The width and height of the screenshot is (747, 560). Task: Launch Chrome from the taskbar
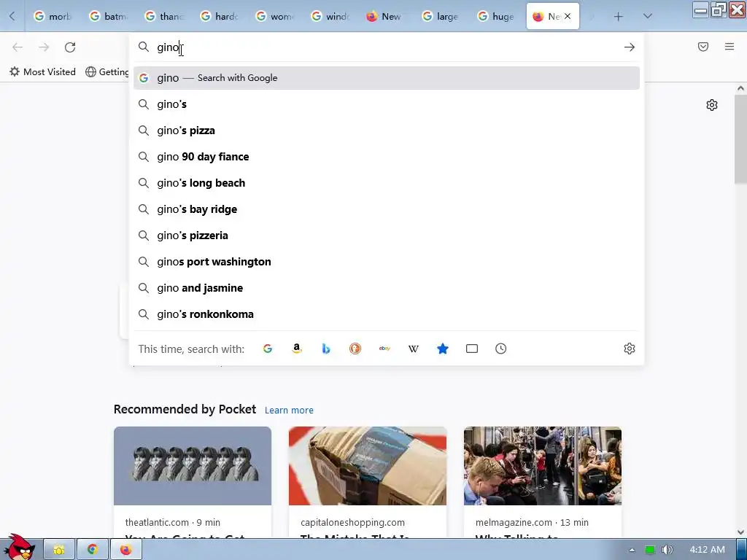(93, 550)
